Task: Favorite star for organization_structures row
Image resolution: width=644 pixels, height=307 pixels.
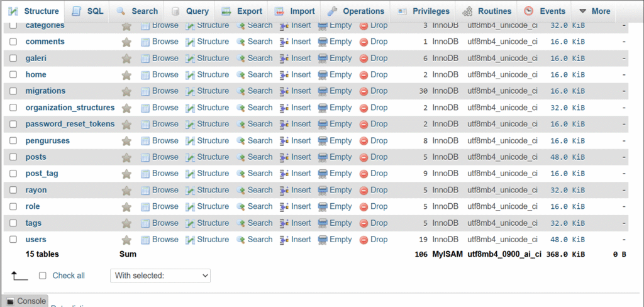Action: tap(126, 108)
